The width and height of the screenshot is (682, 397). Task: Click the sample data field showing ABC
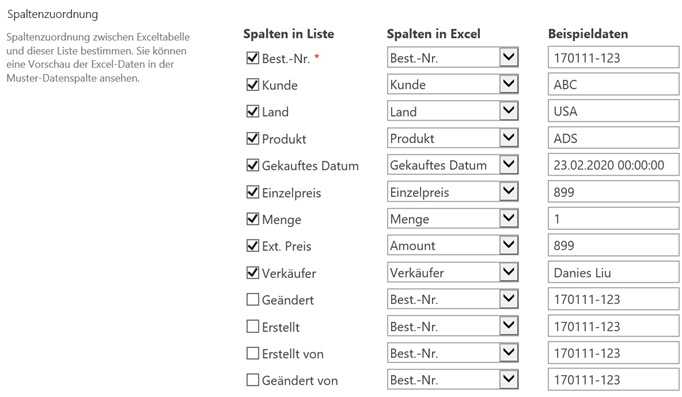(613, 84)
